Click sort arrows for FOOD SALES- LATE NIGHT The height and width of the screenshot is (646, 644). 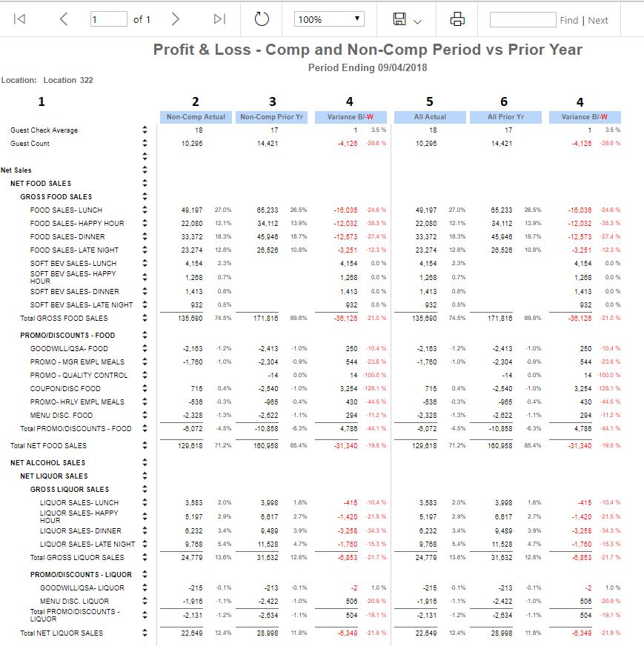pos(145,250)
